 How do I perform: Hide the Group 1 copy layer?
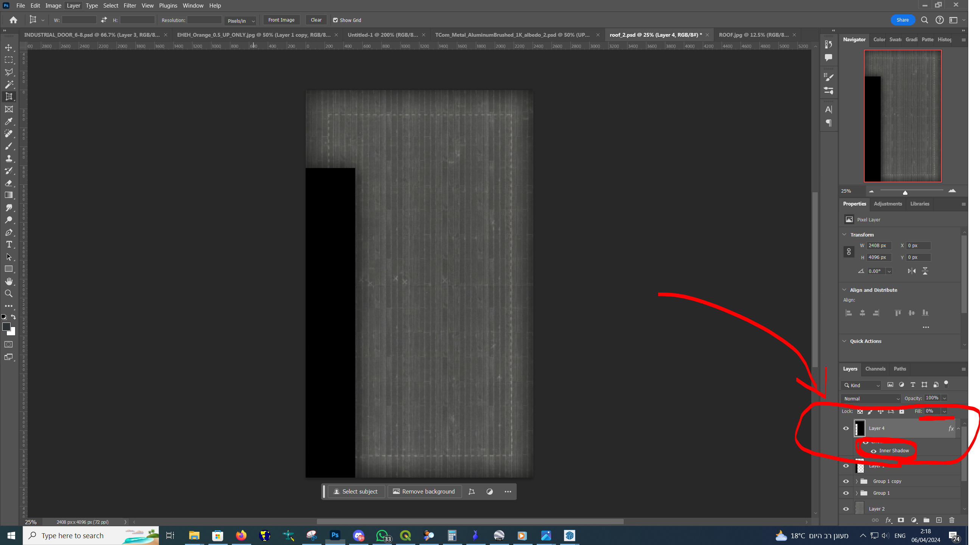(x=846, y=481)
